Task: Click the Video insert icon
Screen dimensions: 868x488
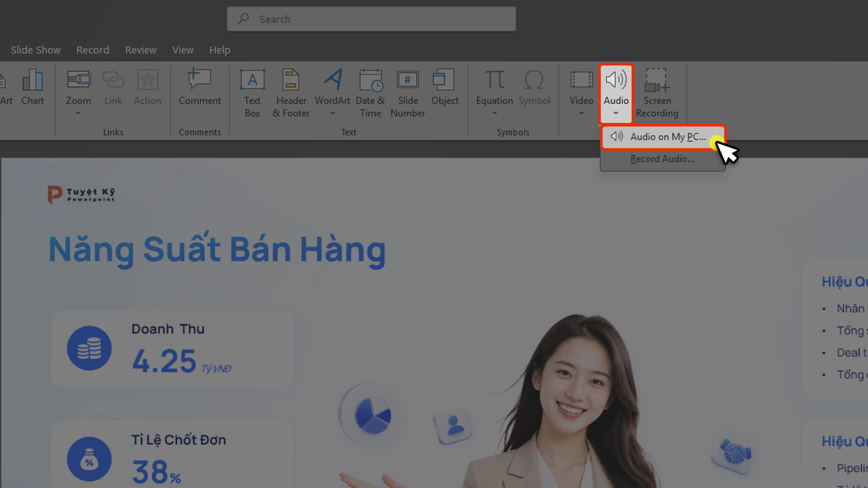Action: [x=581, y=80]
